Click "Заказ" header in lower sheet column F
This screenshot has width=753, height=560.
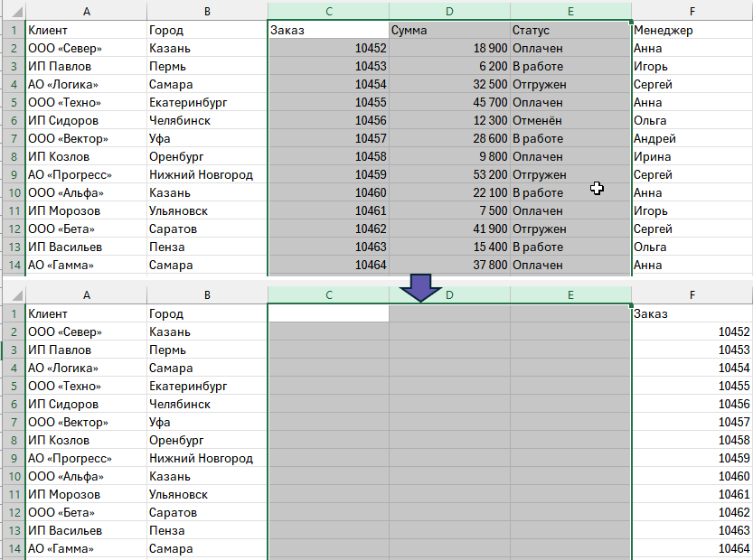[692, 313]
